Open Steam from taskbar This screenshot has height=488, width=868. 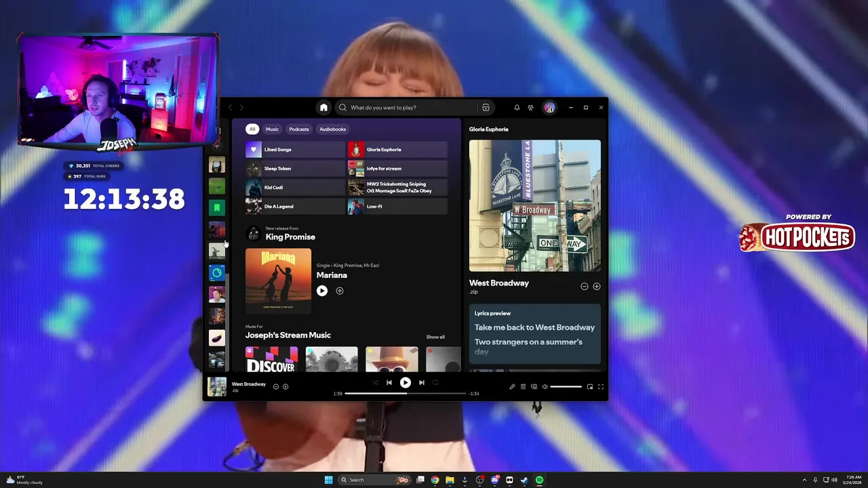(x=524, y=480)
